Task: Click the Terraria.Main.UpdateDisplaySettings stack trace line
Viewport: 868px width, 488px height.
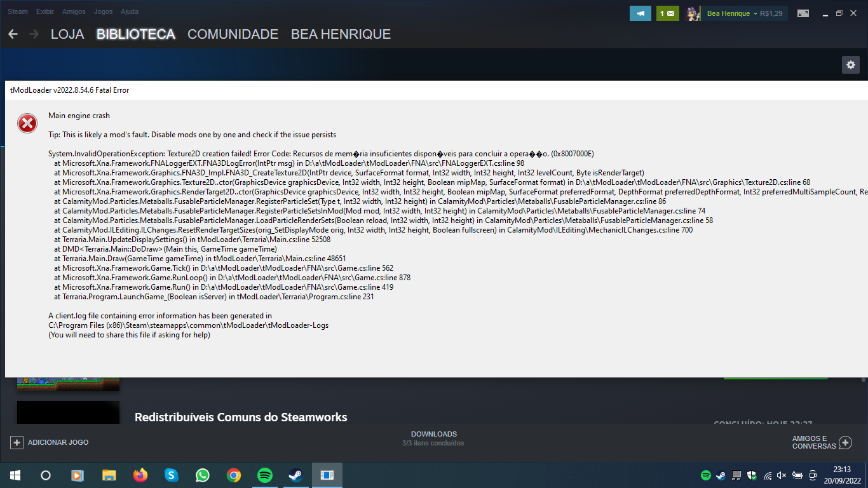Action: click(192, 240)
